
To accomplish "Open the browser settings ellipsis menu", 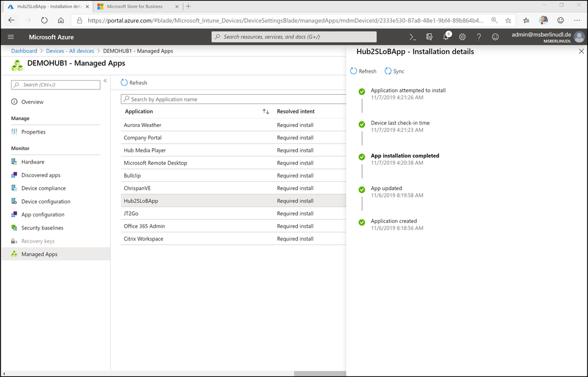I will [577, 20].
